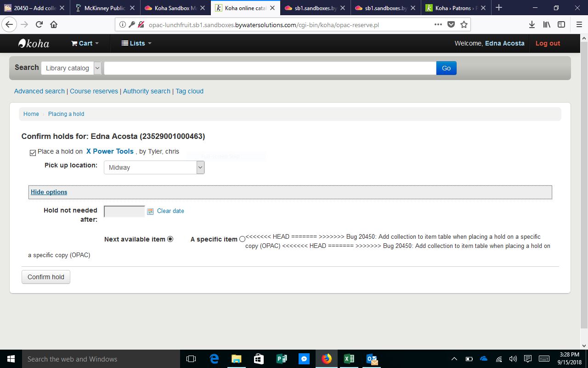This screenshot has height=368, width=588.
Task: Open the Cart dropdown menu
Action: (x=85, y=43)
